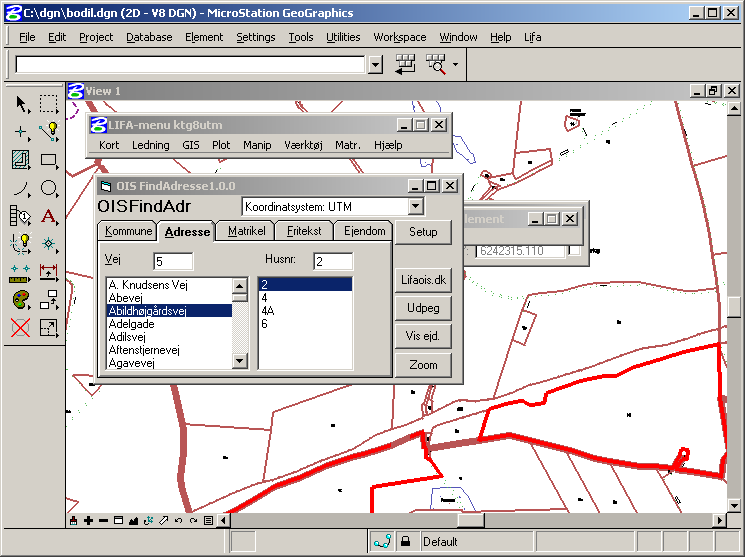Click the Lifaois.dk button
This screenshot has width=745, height=557.
coord(423,280)
